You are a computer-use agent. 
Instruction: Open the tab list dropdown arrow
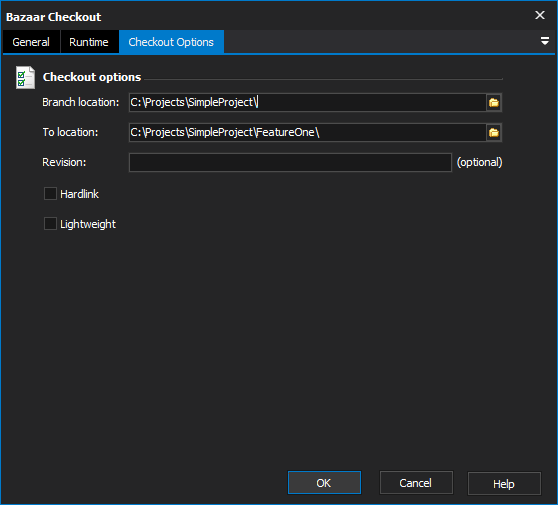click(x=544, y=41)
